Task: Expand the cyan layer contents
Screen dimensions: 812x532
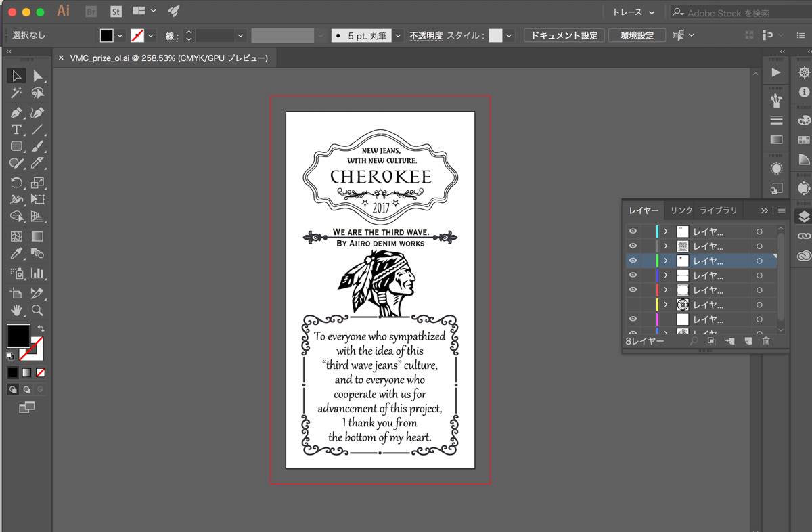Action: click(x=666, y=231)
